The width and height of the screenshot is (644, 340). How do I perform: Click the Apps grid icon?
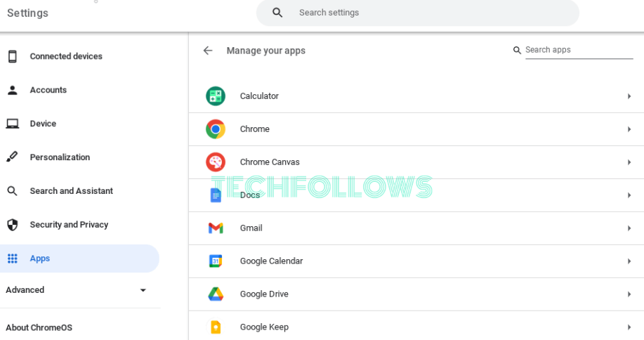[13, 259]
